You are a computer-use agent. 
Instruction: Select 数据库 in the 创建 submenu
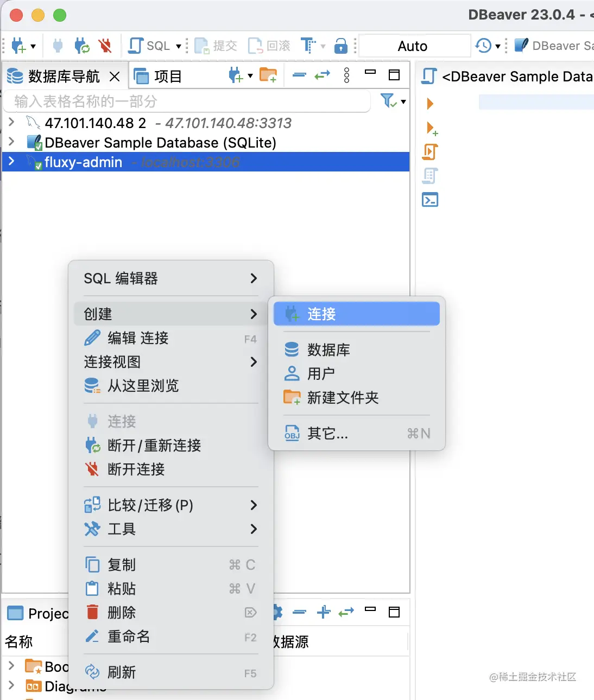pyautogui.click(x=357, y=350)
